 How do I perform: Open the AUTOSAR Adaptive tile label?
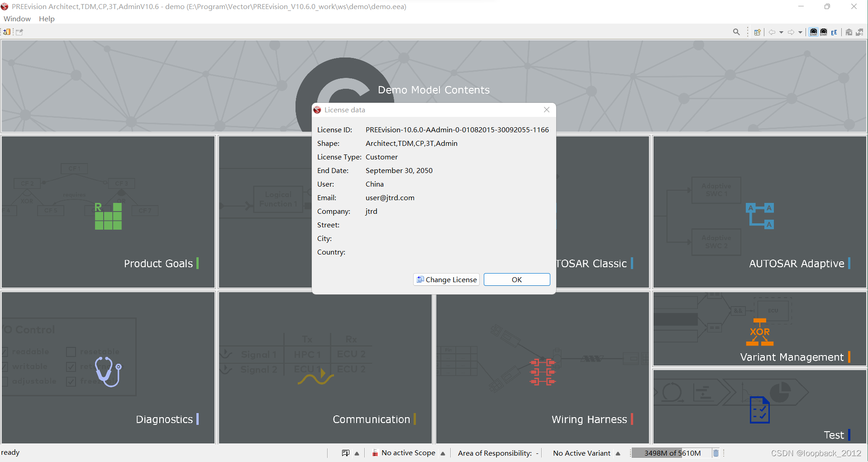pyautogui.click(x=796, y=264)
